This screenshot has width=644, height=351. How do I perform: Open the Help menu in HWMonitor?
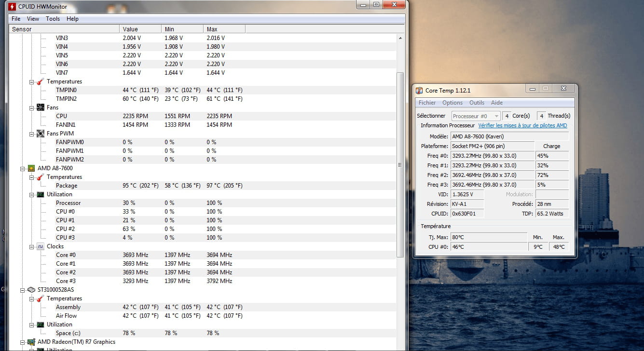(x=72, y=19)
